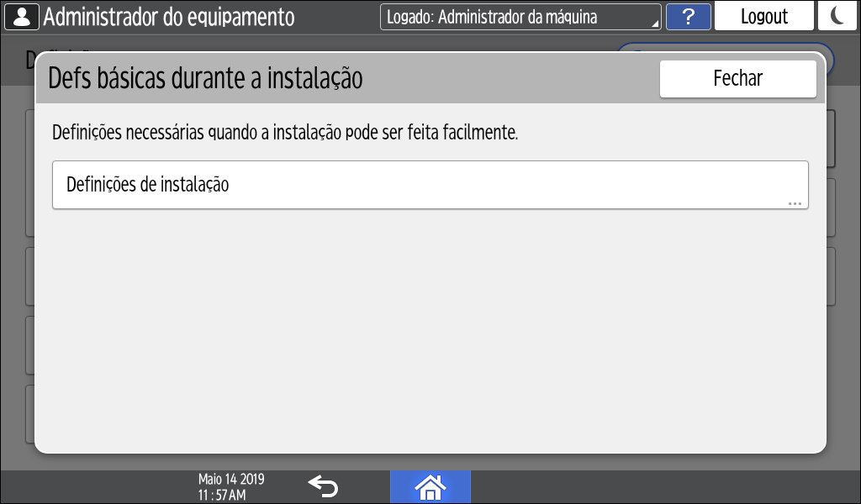The width and height of the screenshot is (861, 504).
Task: Tap the ellipsis on Definições de instalação
Action: click(795, 204)
